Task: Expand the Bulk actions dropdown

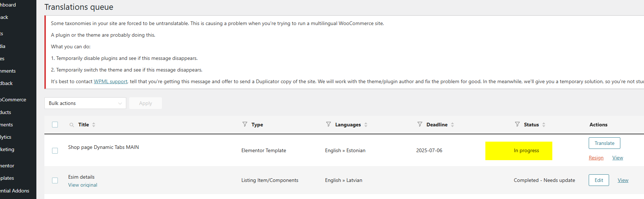Action: 85,103
